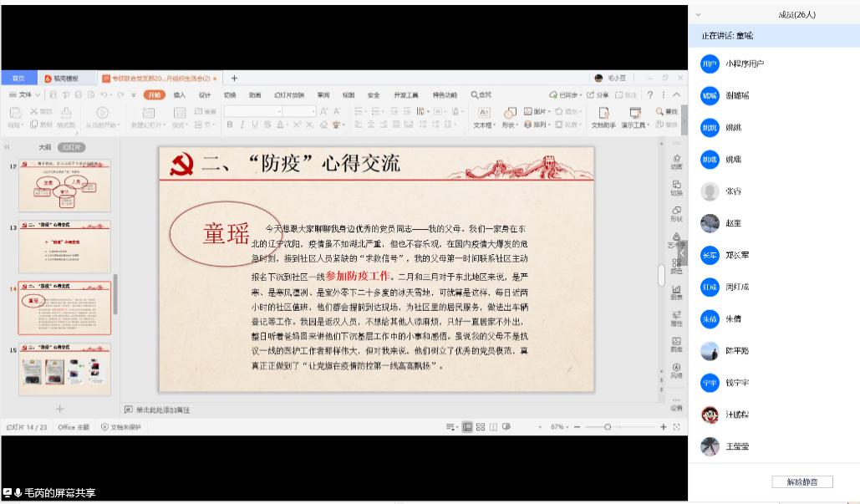This screenshot has width=860, height=504.
Task: Switch to the Design (设计) ribbon tab
Action: click(x=204, y=95)
